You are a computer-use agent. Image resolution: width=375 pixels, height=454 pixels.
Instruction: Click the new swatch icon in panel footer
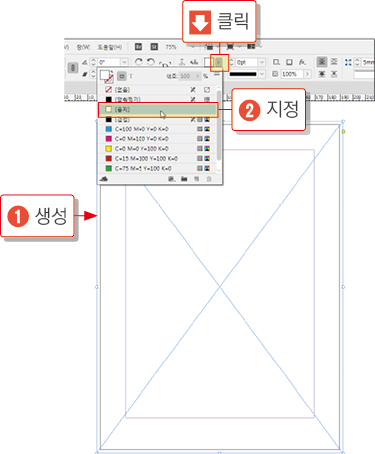click(x=197, y=179)
